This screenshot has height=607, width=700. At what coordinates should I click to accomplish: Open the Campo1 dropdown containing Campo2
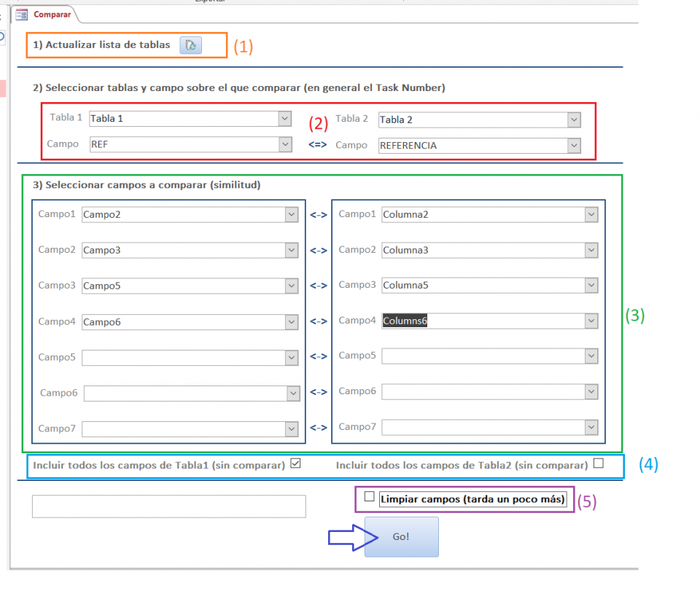pyautogui.click(x=291, y=214)
